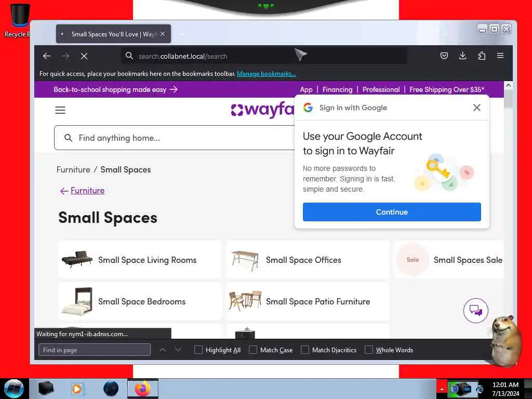Click the Wayfair logo

coord(262,109)
